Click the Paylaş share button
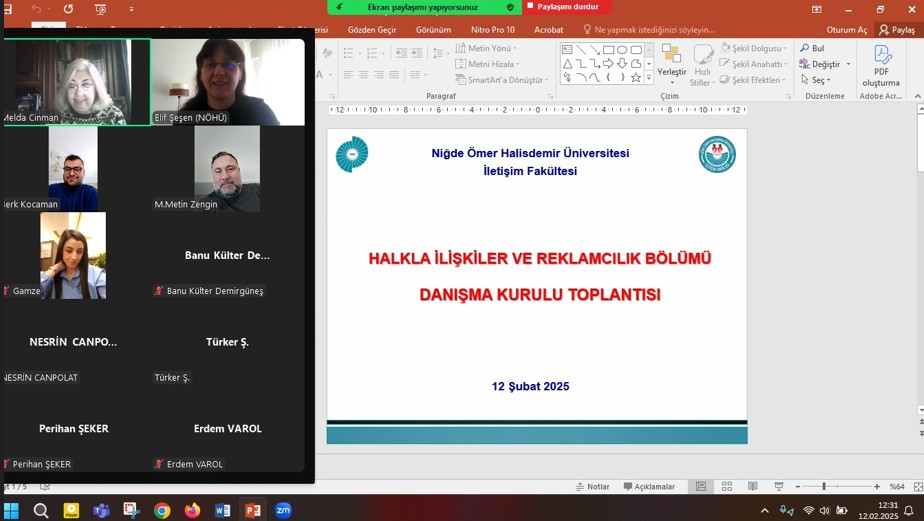Image resolution: width=924 pixels, height=521 pixels. click(897, 30)
